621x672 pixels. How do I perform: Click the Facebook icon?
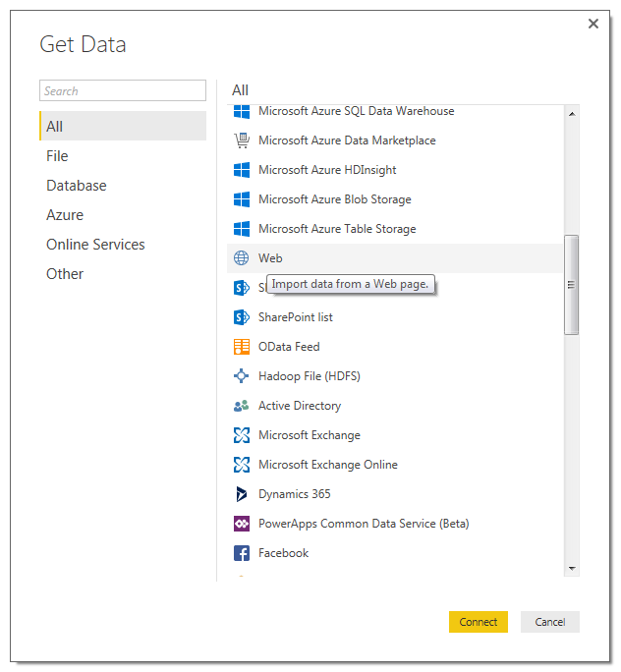(242, 553)
